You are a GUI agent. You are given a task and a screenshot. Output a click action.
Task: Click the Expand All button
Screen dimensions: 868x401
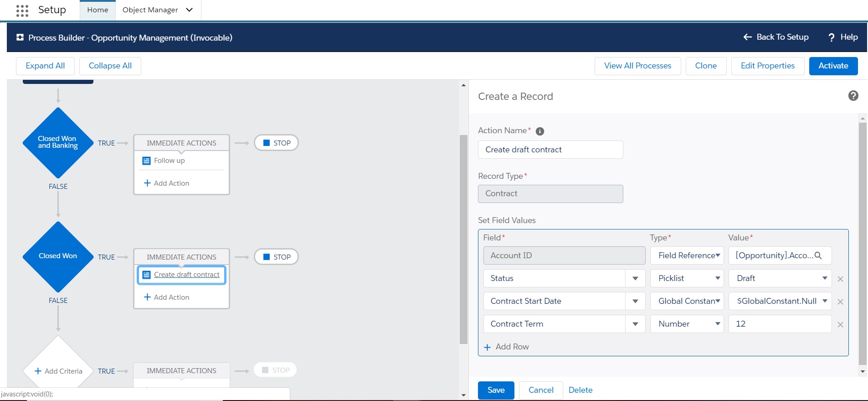pyautogui.click(x=45, y=66)
